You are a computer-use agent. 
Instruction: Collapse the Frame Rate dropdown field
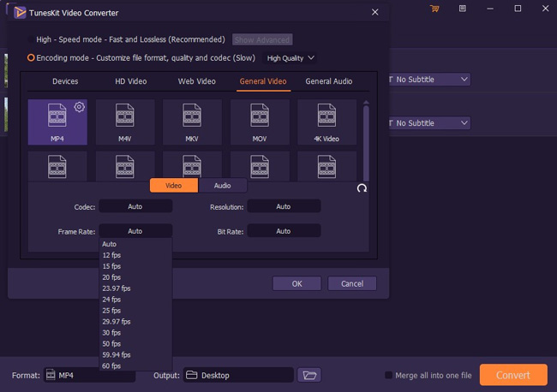[x=135, y=231]
